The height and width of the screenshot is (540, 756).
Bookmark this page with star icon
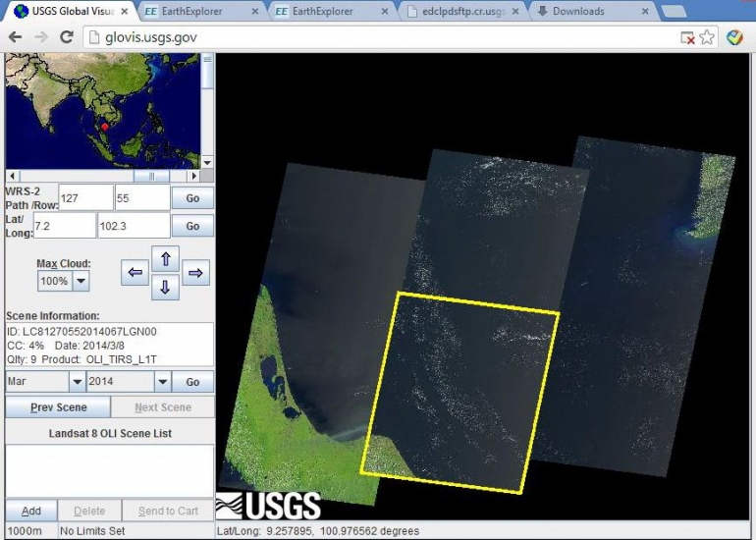(707, 37)
